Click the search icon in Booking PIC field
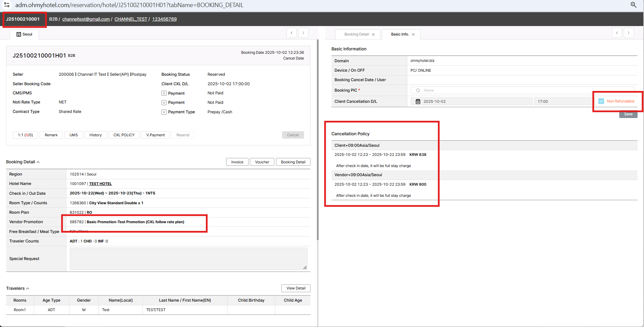The height and width of the screenshot is (327, 644). tap(418, 90)
